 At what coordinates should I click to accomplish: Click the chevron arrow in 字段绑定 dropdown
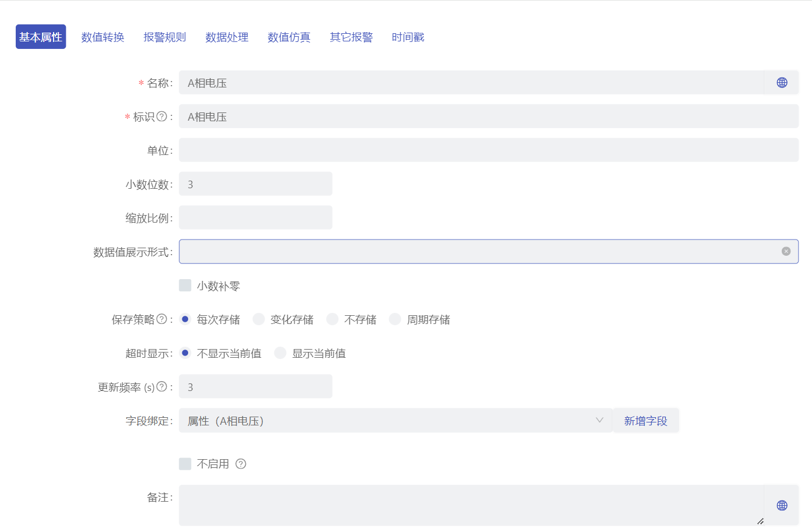(599, 420)
